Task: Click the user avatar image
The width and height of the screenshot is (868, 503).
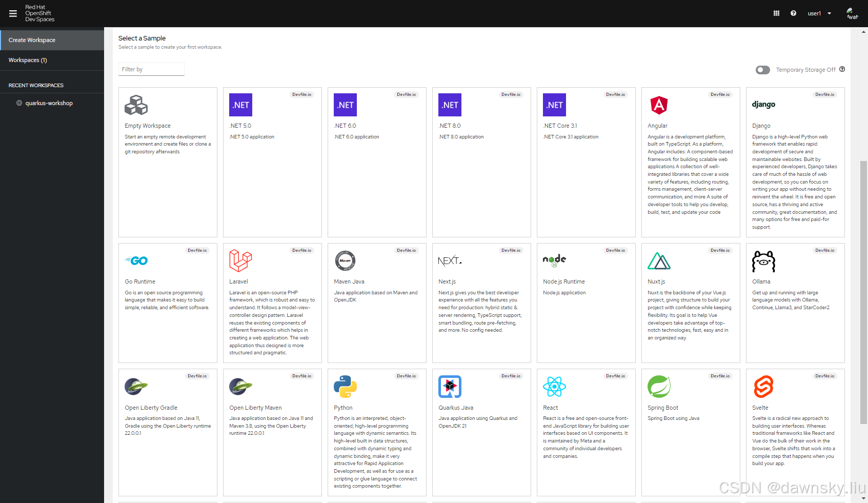Action: (852, 13)
